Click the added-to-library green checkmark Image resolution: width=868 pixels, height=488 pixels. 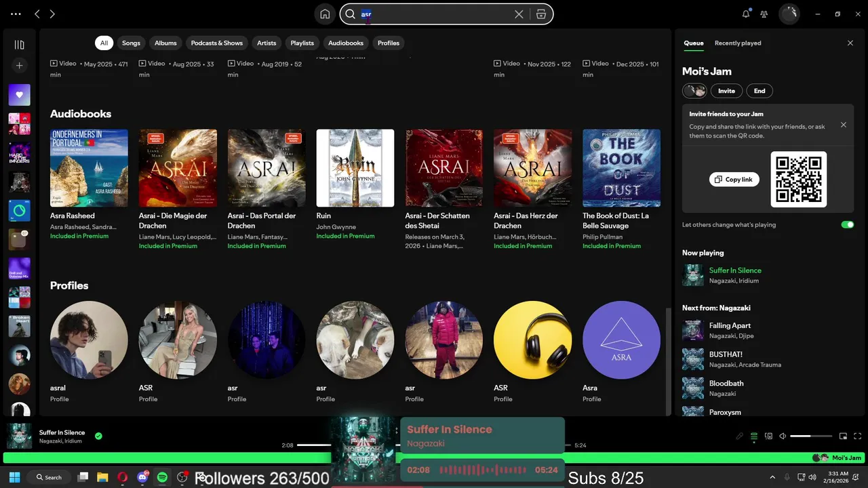[x=98, y=436]
